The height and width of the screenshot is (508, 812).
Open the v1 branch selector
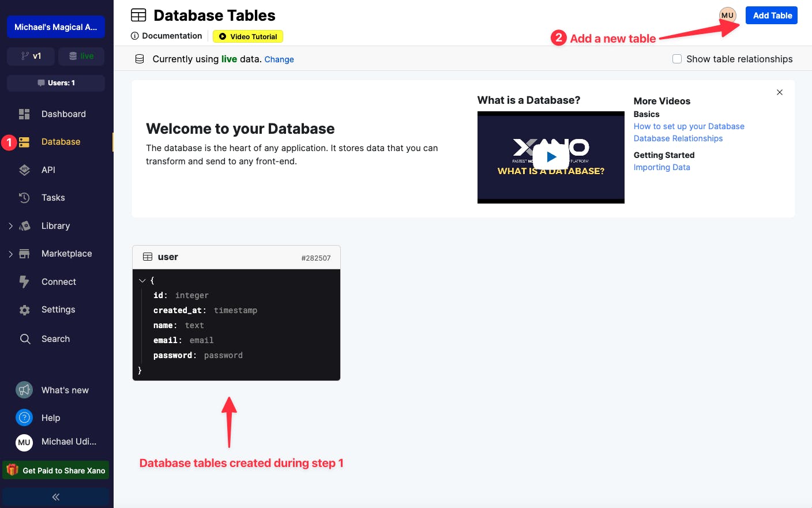click(x=31, y=56)
